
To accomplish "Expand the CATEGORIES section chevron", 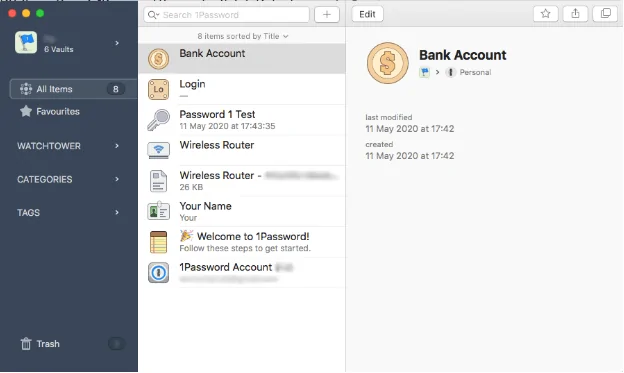I will 117,179.
